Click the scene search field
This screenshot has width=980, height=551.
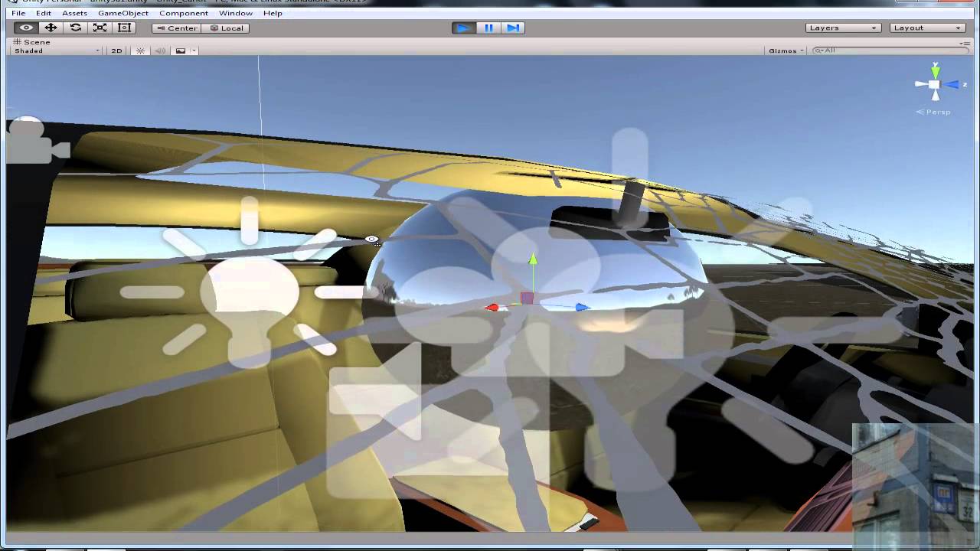click(x=890, y=51)
